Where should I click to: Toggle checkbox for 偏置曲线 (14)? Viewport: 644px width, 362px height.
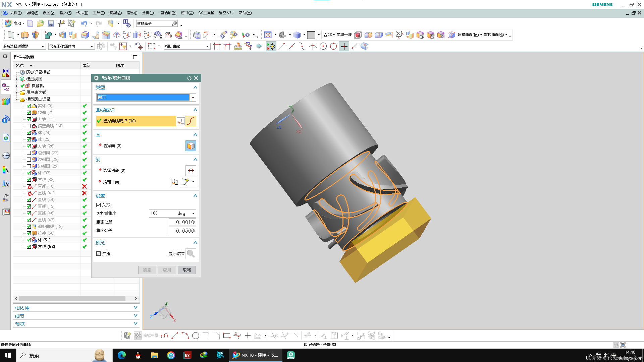(x=29, y=126)
